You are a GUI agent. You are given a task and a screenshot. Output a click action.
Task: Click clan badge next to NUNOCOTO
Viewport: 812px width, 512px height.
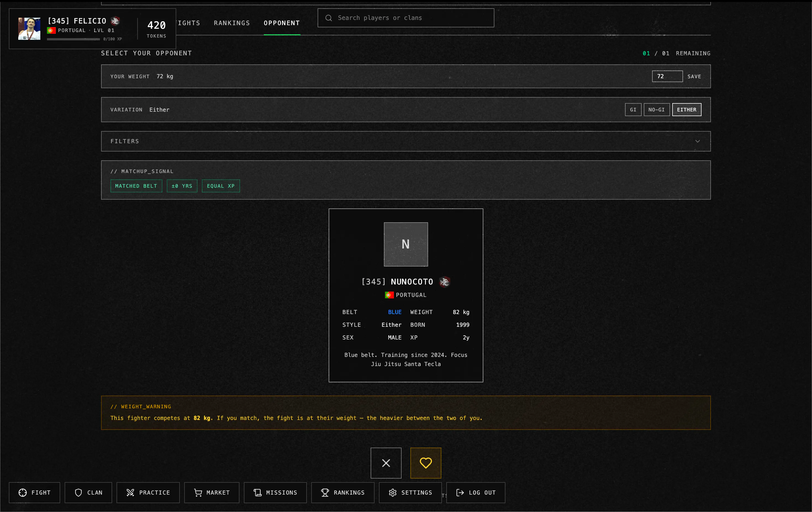click(x=444, y=281)
